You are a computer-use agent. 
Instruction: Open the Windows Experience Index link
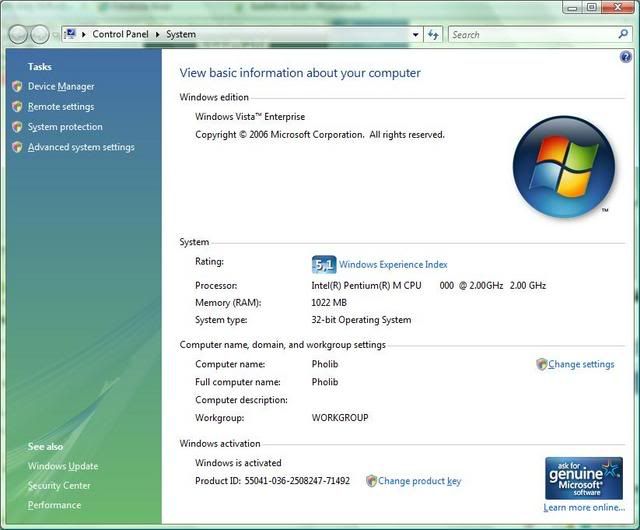pyautogui.click(x=393, y=265)
